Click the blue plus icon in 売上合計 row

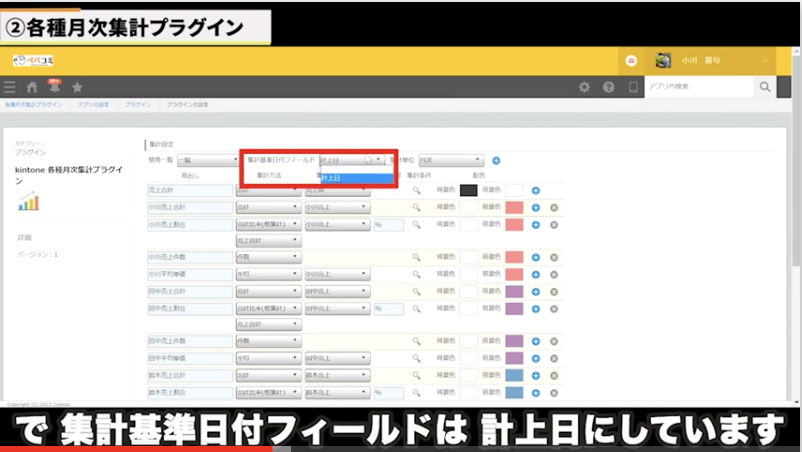(536, 190)
